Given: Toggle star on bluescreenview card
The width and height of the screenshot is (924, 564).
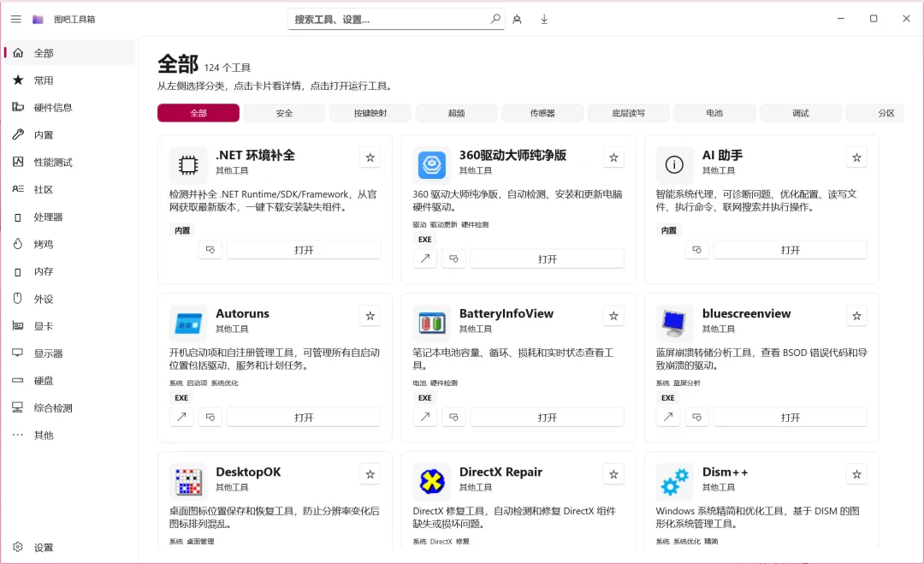Looking at the screenshot, I should (856, 316).
